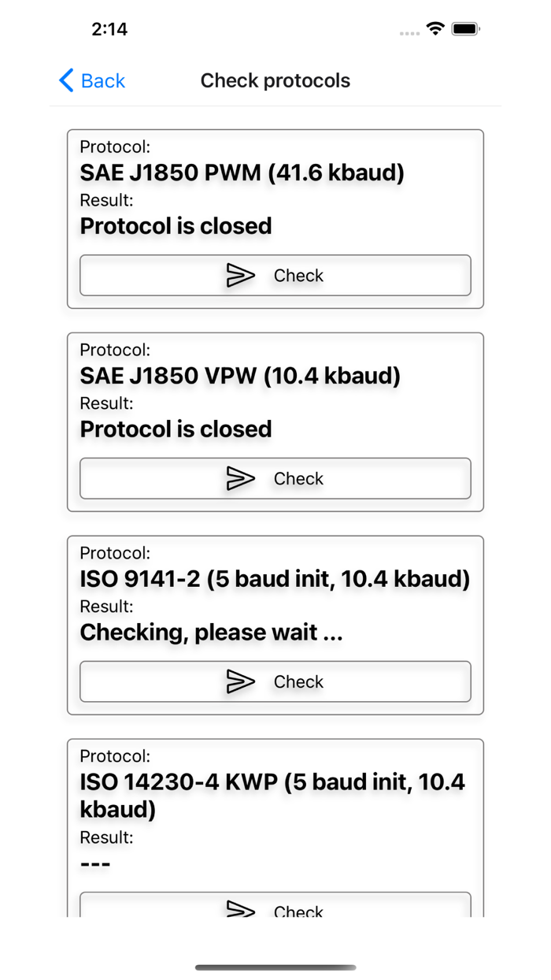Tap the arrow icon on SAE J1850 VPW Check button
The image size is (551, 980).
pyautogui.click(x=242, y=478)
